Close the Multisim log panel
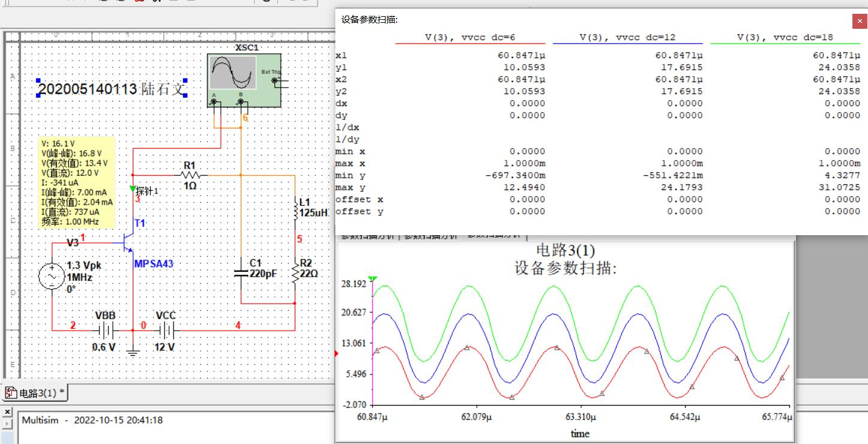This screenshot has width=868, height=444. [7, 412]
